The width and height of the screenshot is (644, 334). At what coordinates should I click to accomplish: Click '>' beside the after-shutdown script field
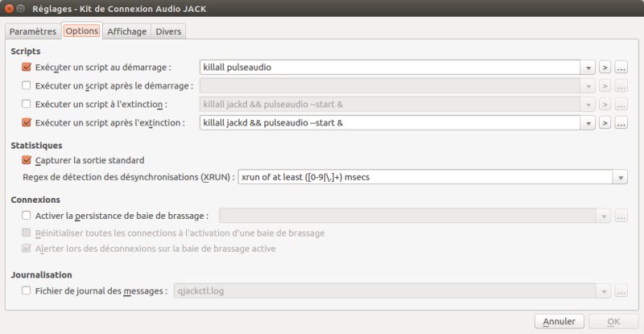(605, 123)
